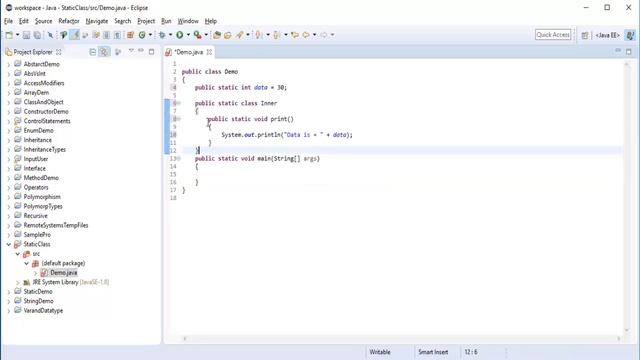The width and height of the screenshot is (640, 360).
Task: Toggle Link with Editor in Project Explorer
Action: [104, 52]
